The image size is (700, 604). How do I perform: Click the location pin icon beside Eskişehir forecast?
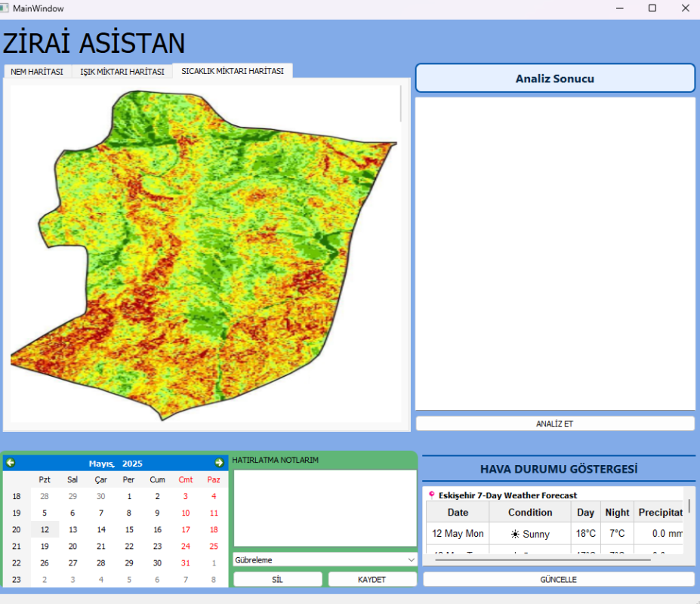pos(432,495)
